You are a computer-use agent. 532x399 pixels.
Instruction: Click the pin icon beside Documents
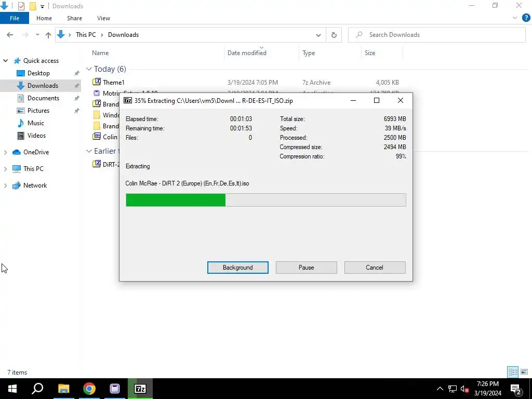77,98
